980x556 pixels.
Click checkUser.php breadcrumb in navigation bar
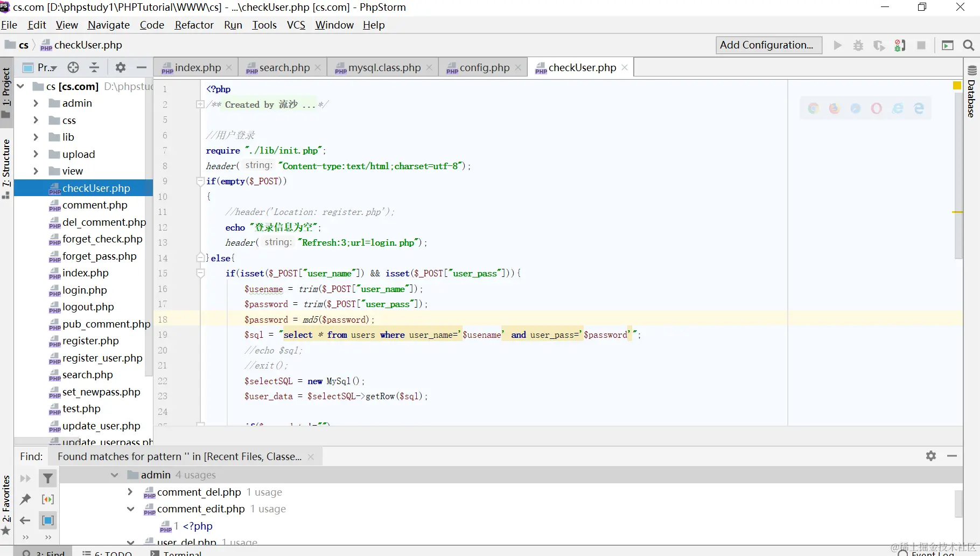click(x=81, y=45)
